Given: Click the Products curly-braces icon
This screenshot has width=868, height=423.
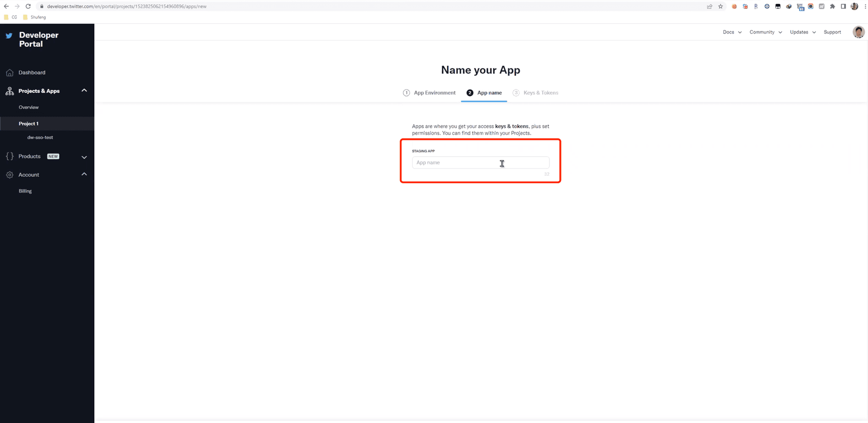Looking at the screenshot, I should pos(9,156).
